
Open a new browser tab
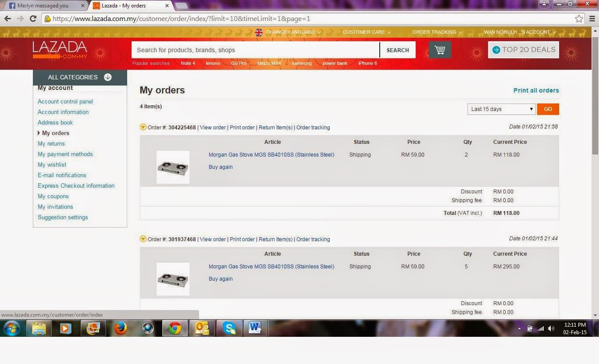coord(182,6)
